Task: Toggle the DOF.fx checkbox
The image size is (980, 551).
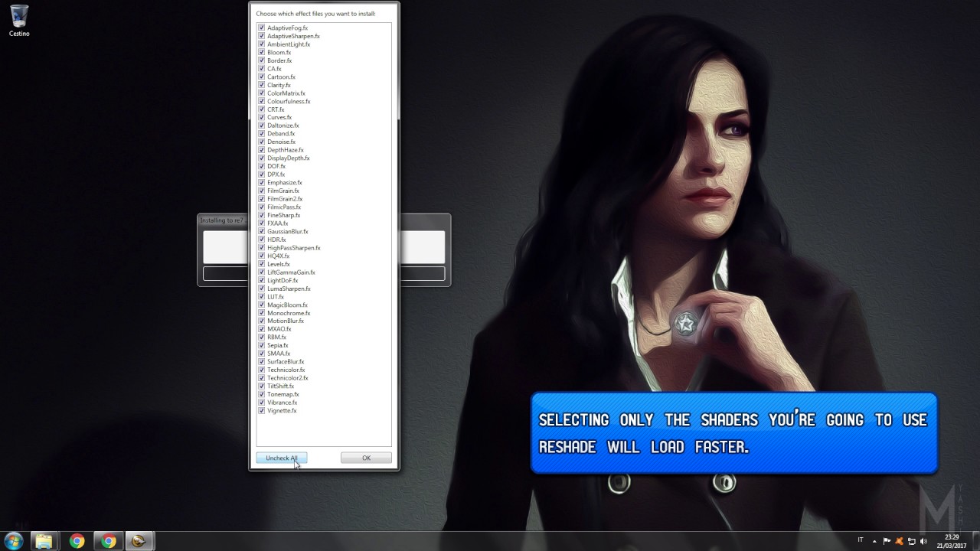Action: pyautogui.click(x=261, y=166)
